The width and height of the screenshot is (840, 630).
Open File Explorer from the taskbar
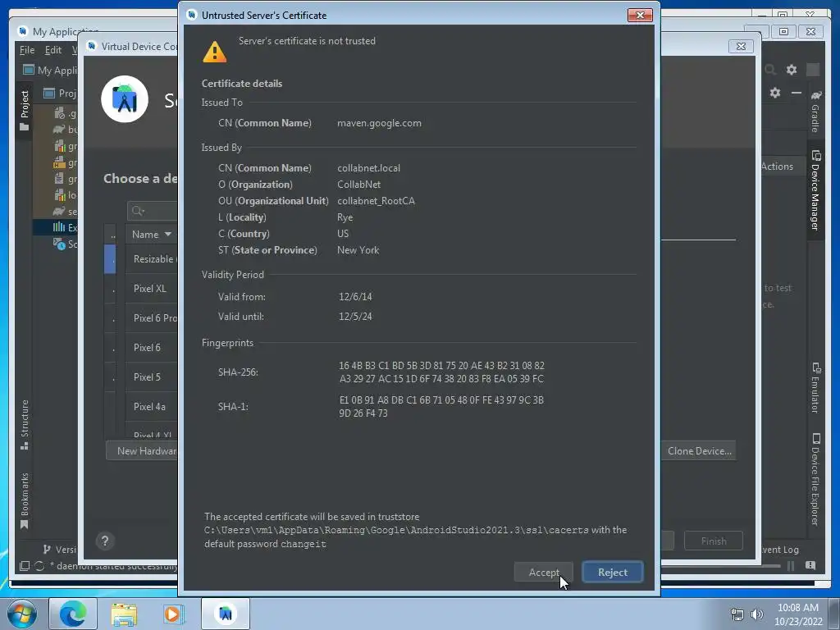[x=124, y=614]
